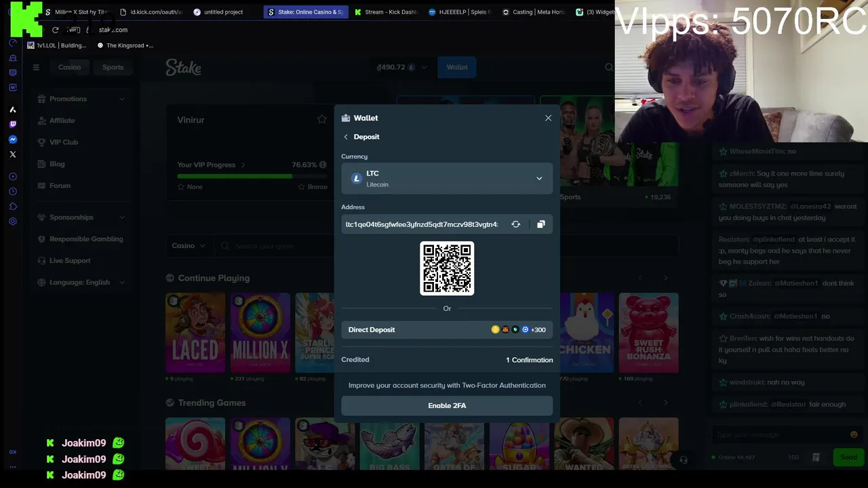Switch to the Sports section

click(x=113, y=67)
